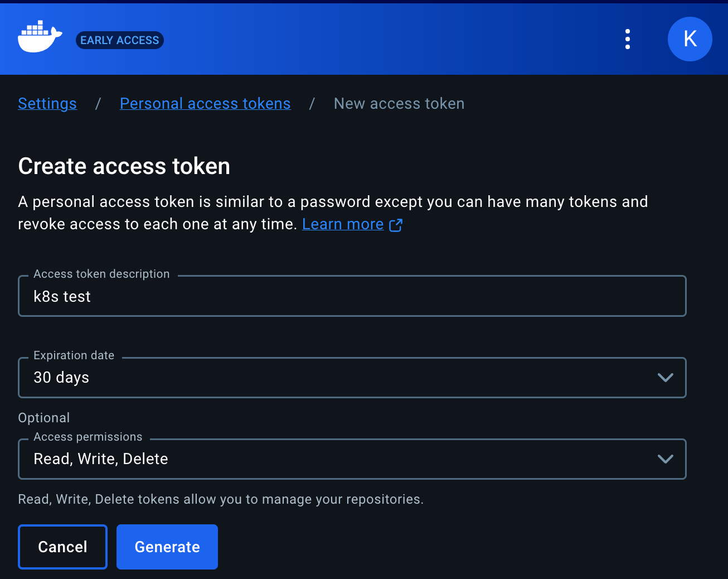The width and height of the screenshot is (728, 579).
Task: Open the three-dot kebab menu
Action: 628,39
